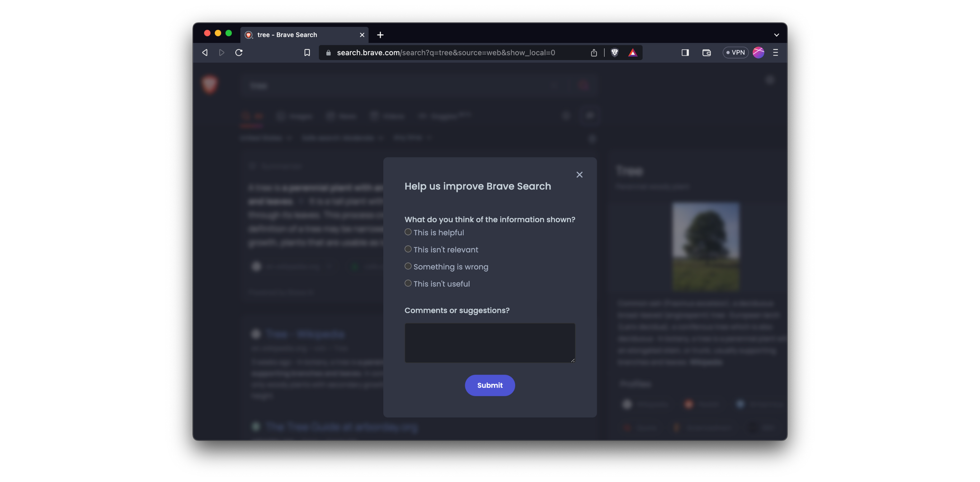Open a new tab with the plus button
The width and height of the screenshot is (980, 482).
point(380,35)
